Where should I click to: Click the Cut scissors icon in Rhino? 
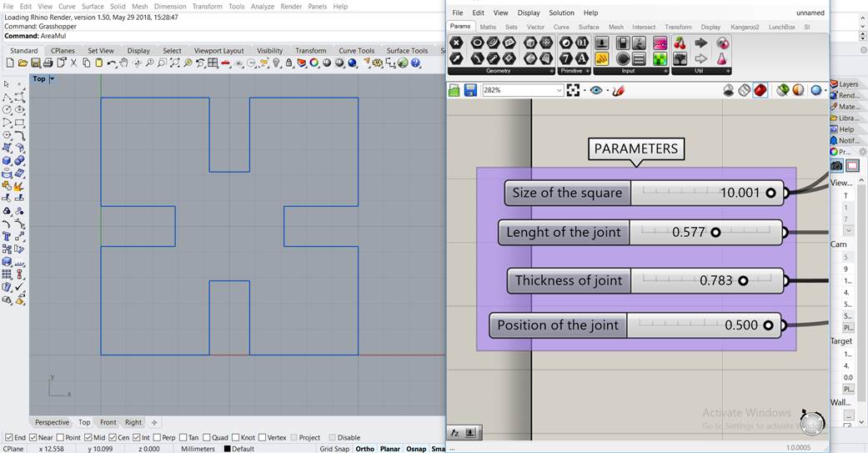tap(73, 63)
